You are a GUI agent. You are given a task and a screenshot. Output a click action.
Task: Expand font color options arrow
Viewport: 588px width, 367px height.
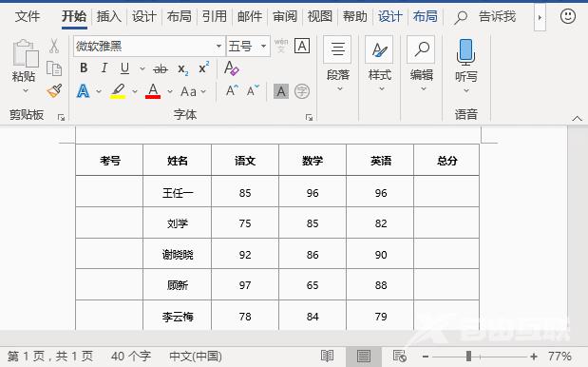[170, 91]
